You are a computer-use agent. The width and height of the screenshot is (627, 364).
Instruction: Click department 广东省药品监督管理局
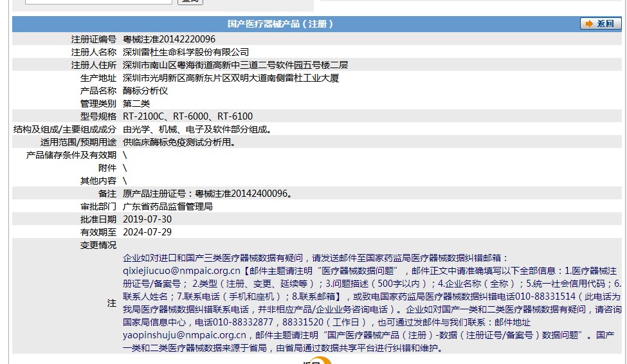click(x=168, y=206)
